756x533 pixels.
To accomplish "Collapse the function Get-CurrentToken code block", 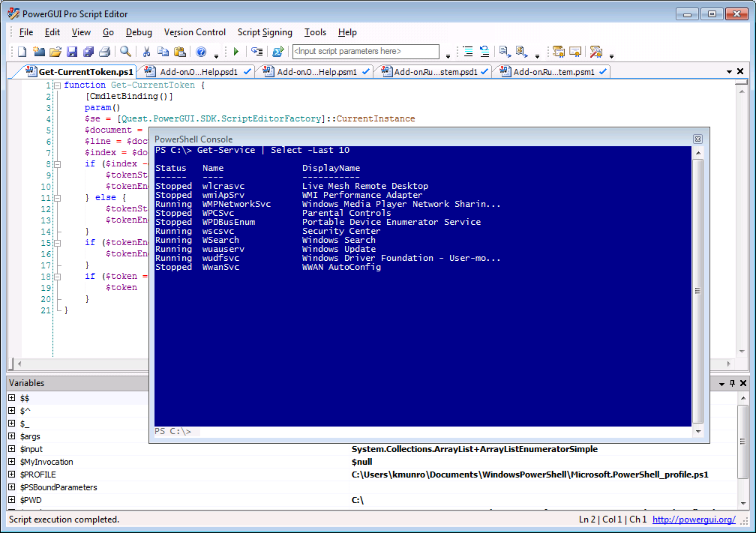I will point(57,85).
